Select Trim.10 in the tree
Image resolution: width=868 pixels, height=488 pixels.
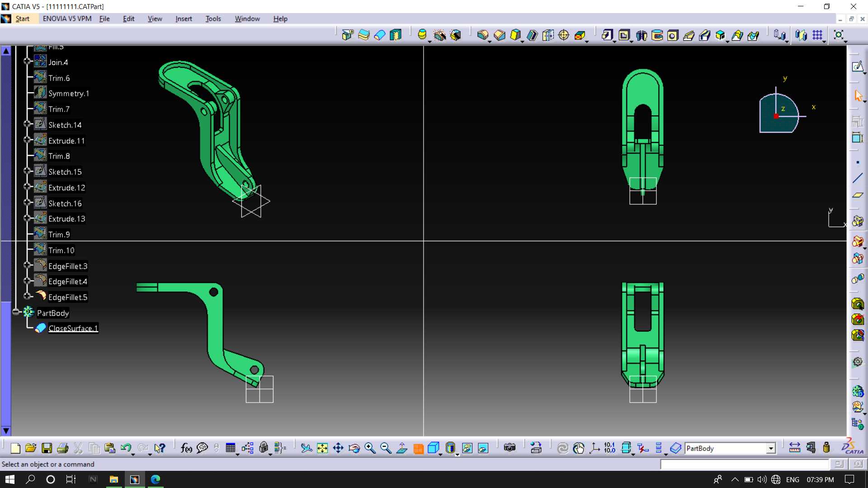click(61, 250)
